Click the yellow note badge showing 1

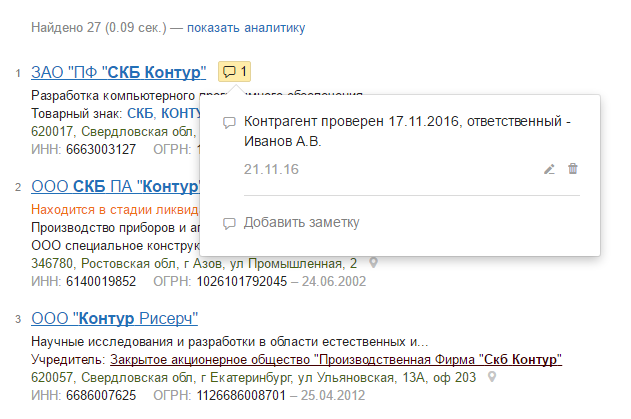234,72
